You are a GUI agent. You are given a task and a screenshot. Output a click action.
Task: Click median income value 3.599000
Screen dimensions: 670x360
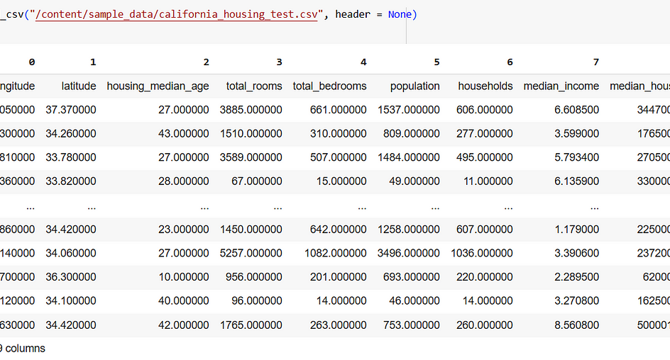pos(577,134)
